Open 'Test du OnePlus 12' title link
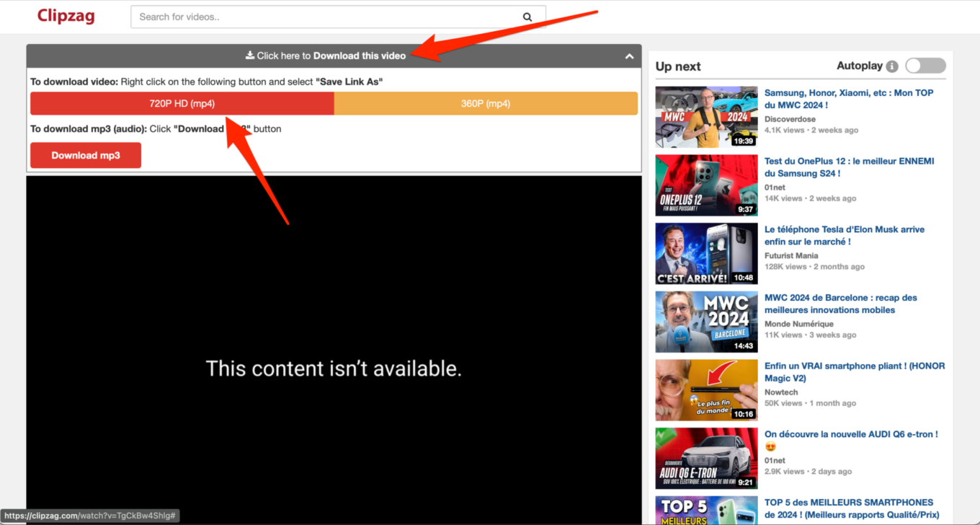 click(849, 167)
